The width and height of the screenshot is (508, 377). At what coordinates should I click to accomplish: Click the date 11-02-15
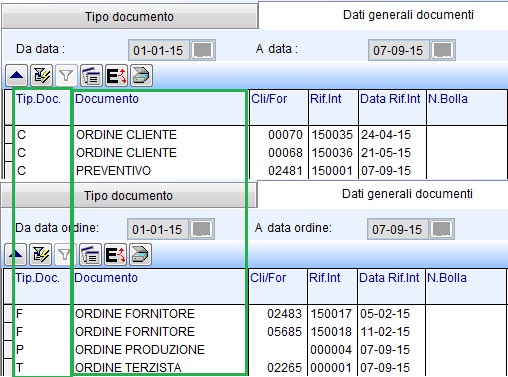tap(385, 332)
